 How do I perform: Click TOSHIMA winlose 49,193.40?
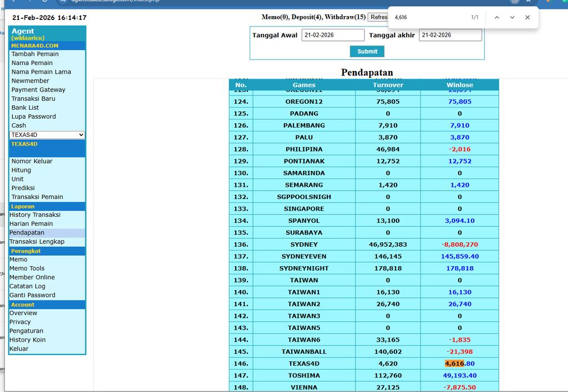pyautogui.click(x=460, y=375)
